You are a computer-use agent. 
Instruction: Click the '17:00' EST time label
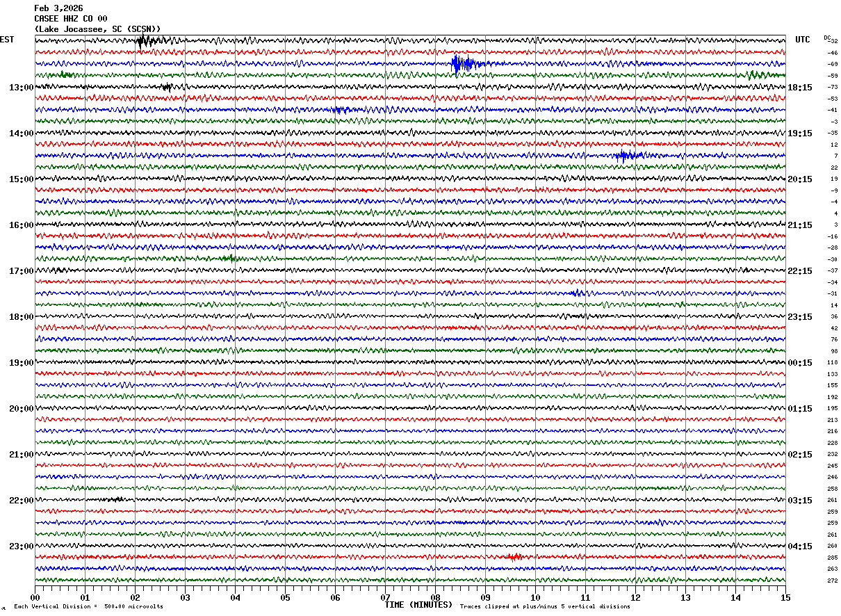click(x=22, y=271)
